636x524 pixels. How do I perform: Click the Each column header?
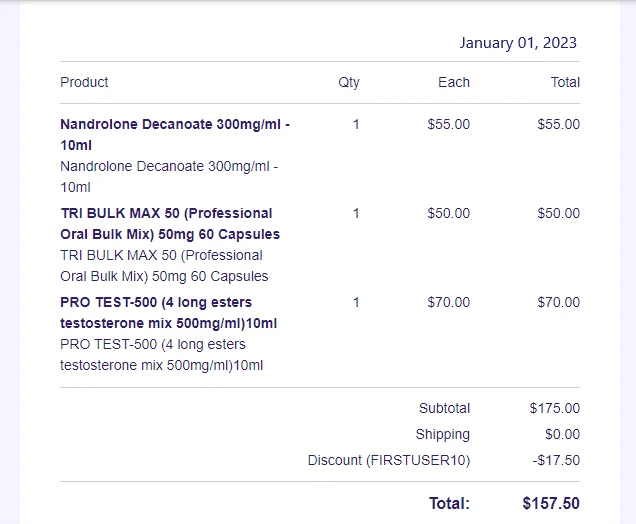(453, 82)
